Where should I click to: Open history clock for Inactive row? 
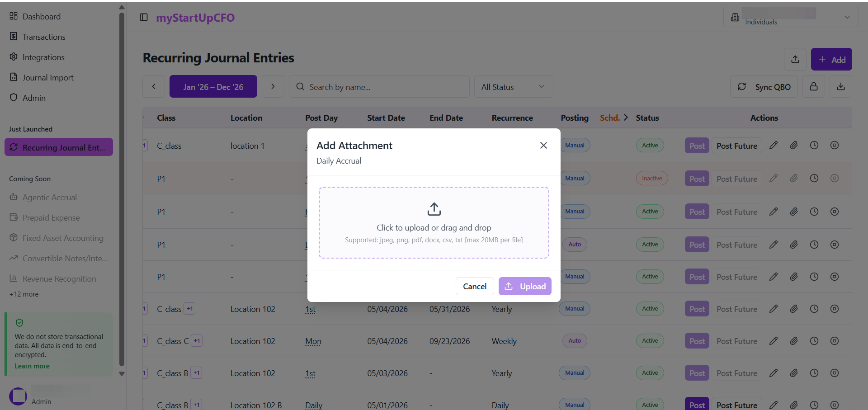pyautogui.click(x=814, y=178)
